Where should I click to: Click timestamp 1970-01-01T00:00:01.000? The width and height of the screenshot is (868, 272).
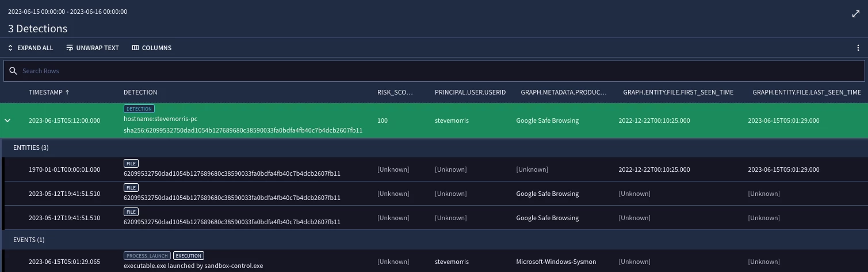coord(64,169)
